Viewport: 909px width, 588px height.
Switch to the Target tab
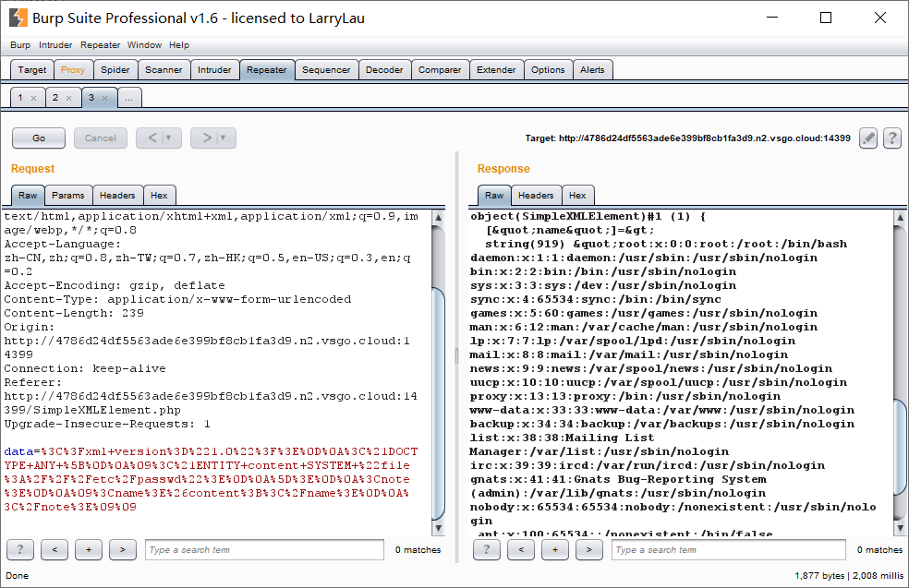pos(32,69)
